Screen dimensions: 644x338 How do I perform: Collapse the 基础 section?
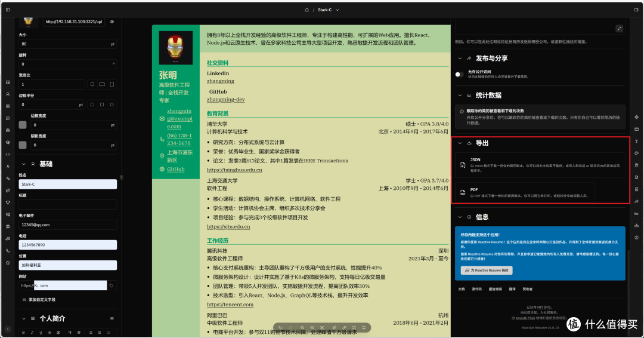click(23, 164)
